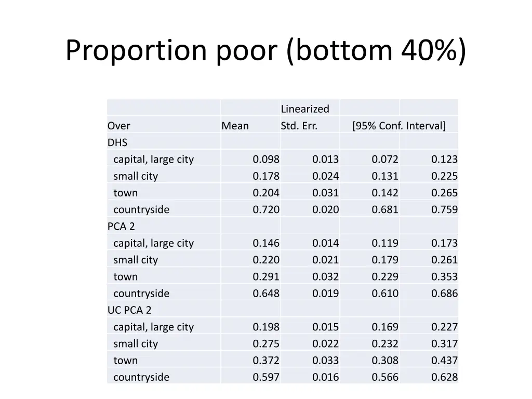Click the value 0.759 in the table

click(x=444, y=210)
